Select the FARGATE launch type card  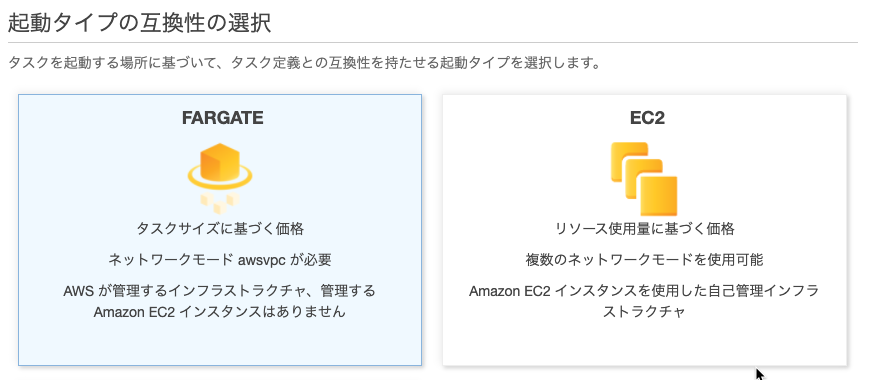[x=220, y=230]
